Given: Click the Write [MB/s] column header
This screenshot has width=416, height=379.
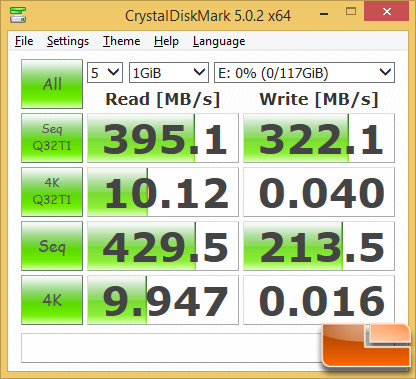Looking at the screenshot, I should 319,99.
